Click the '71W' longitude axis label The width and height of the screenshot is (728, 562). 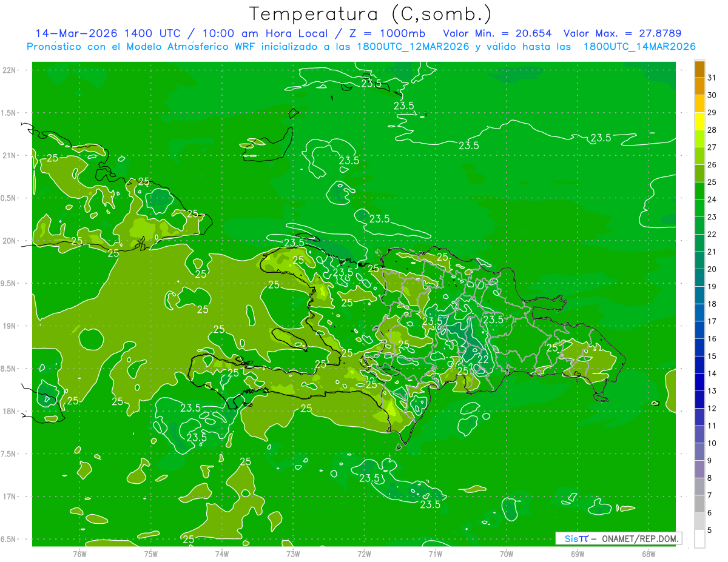pos(435,554)
